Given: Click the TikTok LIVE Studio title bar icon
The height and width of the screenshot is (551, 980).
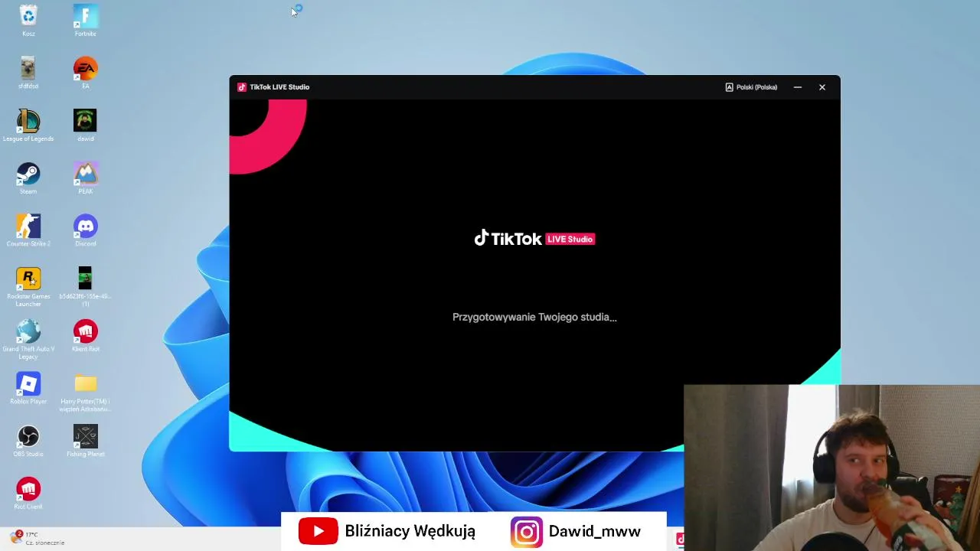Looking at the screenshot, I should pyautogui.click(x=242, y=87).
